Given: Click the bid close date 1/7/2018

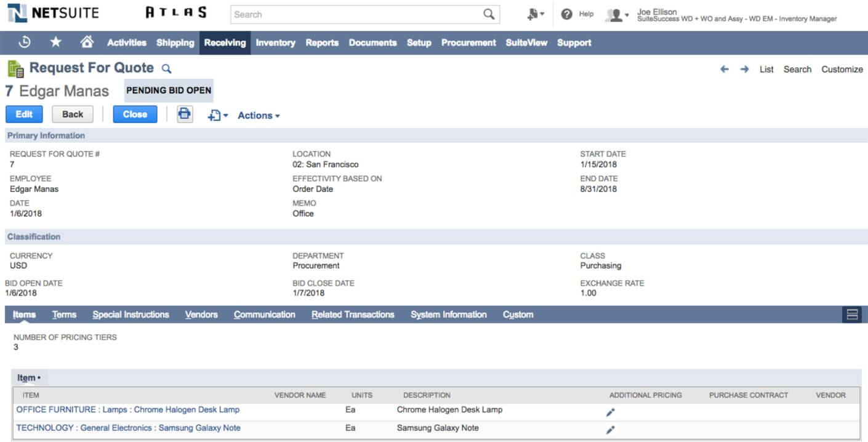Looking at the screenshot, I should tap(308, 293).
